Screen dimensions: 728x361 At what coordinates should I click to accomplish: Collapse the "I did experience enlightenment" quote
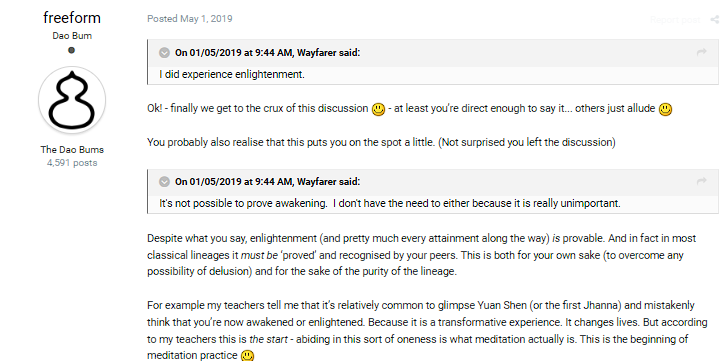[164, 53]
